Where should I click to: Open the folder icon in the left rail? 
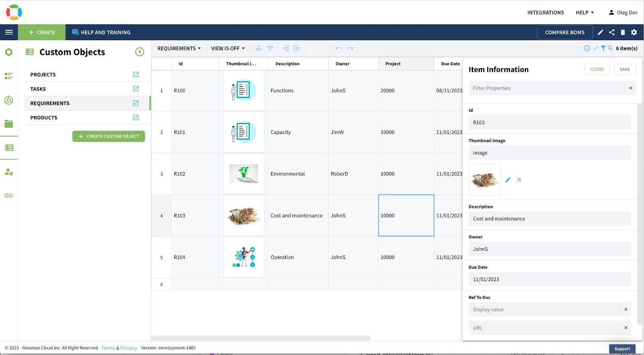(x=9, y=124)
